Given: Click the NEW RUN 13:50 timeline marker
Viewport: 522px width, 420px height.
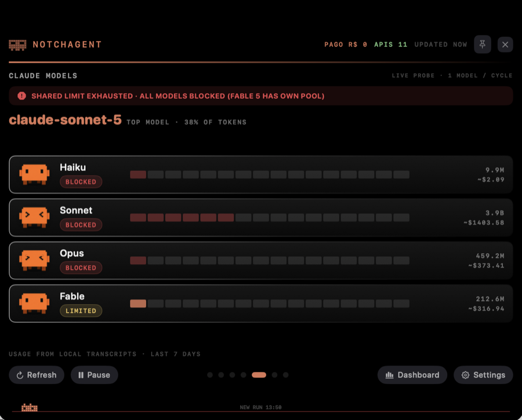Looking at the screenshot, I should (260, 407).
